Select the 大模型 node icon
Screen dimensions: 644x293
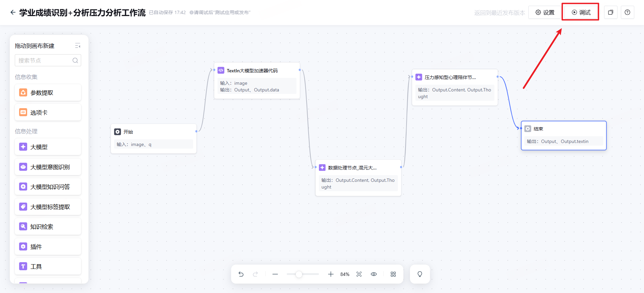(23, 147)
